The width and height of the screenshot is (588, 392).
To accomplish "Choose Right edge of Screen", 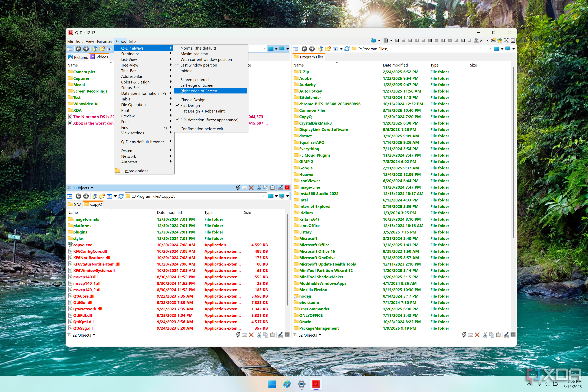I will [211, 91].
